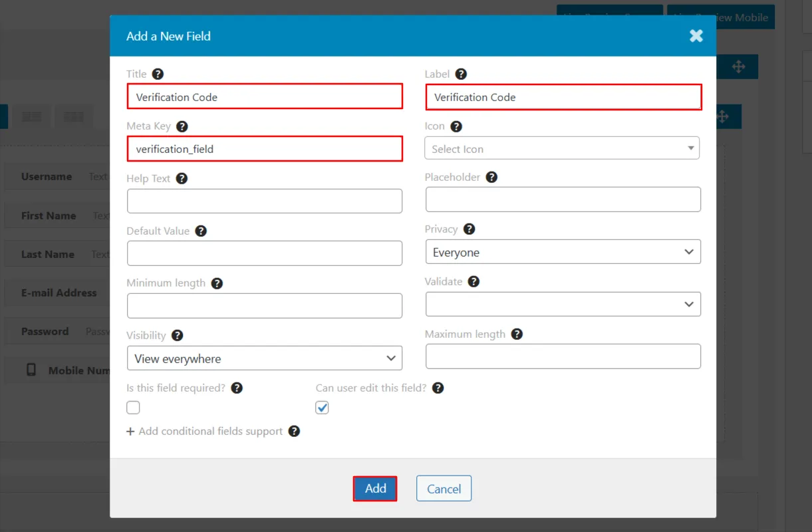
Task: Click the help icon next to Maximum length
Action: pos(517,334)
